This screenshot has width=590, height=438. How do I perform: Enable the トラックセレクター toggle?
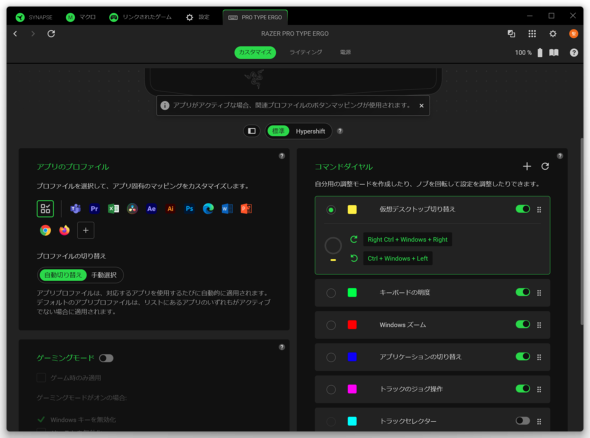coord(523,421)
